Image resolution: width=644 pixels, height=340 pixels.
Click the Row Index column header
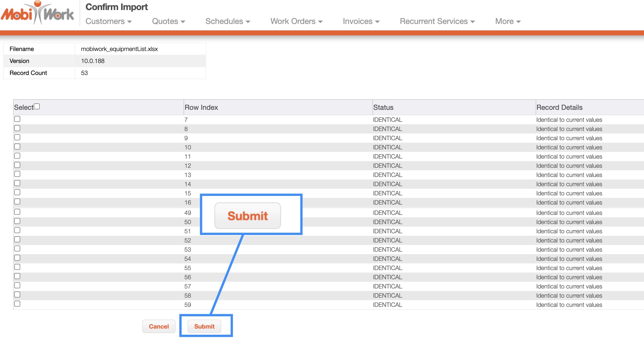201,108
